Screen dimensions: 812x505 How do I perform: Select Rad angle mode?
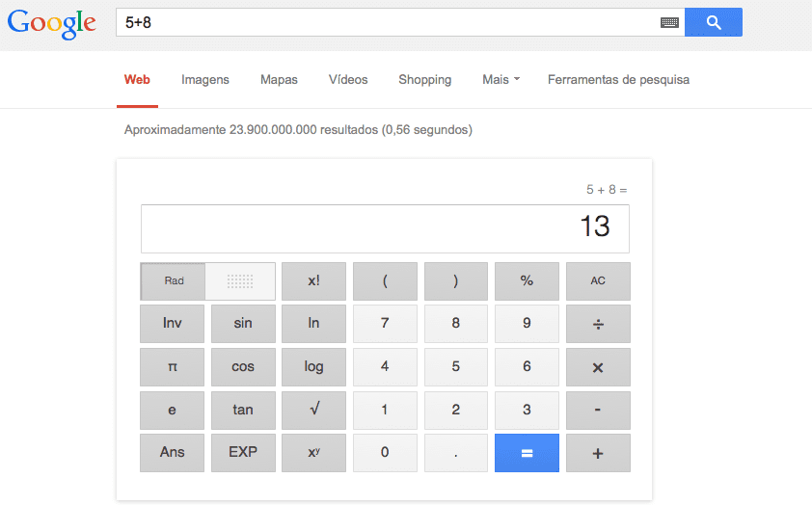click(x=174, y=281)
